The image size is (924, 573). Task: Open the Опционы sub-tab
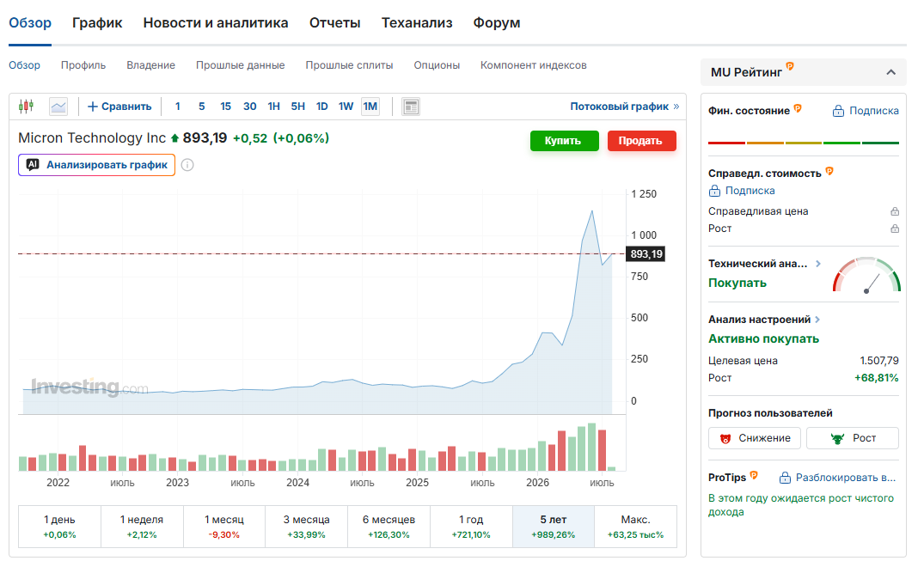click(x=437, y=65)
